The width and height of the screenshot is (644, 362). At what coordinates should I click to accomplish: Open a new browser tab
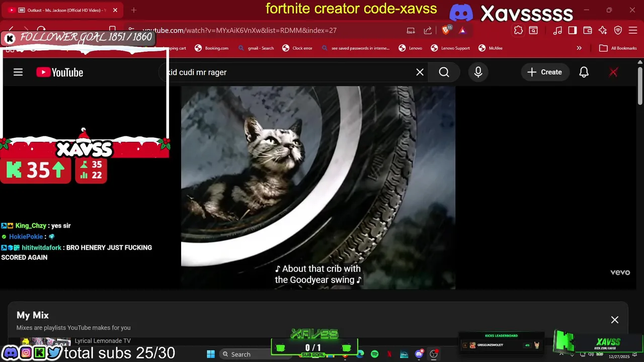point(133,10)
